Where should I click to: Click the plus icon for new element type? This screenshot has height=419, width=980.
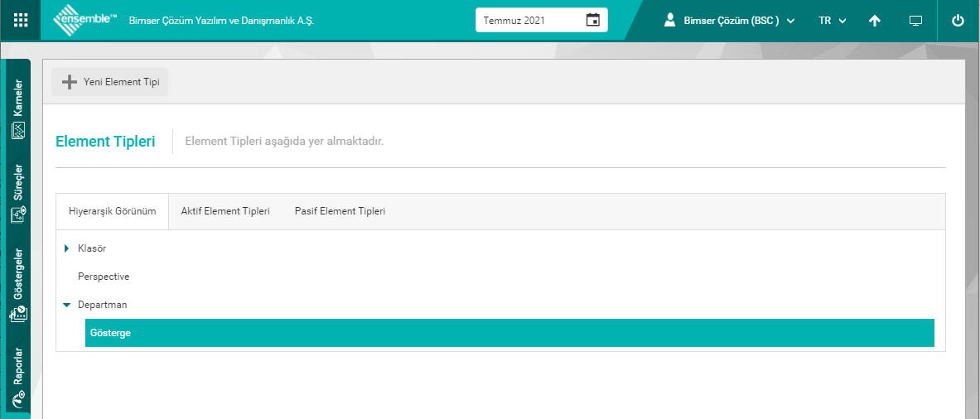coord(70,82)
